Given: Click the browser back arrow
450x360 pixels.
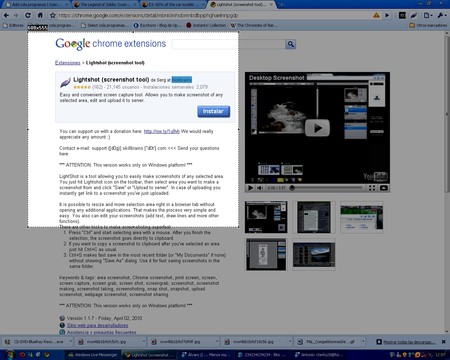Looking at the screenshot, I should (x=6, y=15).
